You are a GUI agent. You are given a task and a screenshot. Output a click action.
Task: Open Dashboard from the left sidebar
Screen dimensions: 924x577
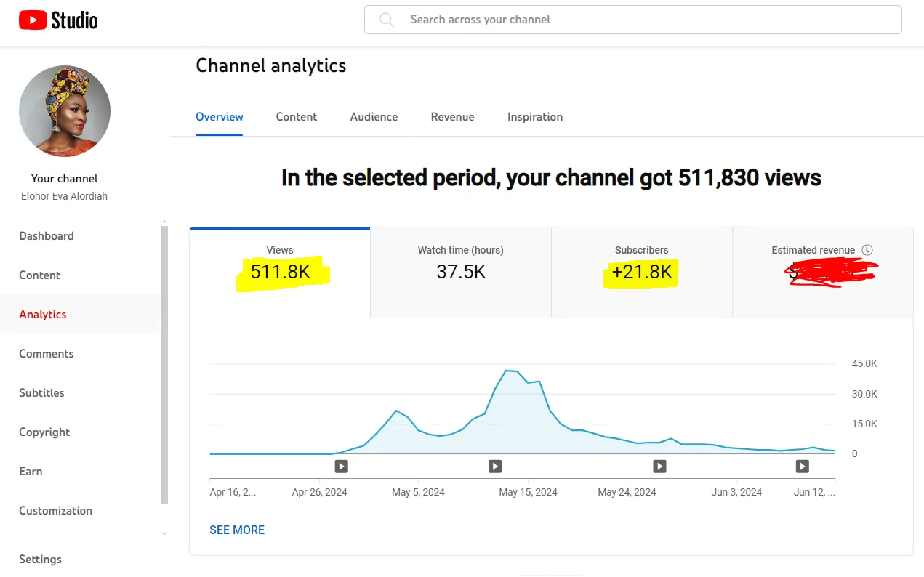pos(47,236)
